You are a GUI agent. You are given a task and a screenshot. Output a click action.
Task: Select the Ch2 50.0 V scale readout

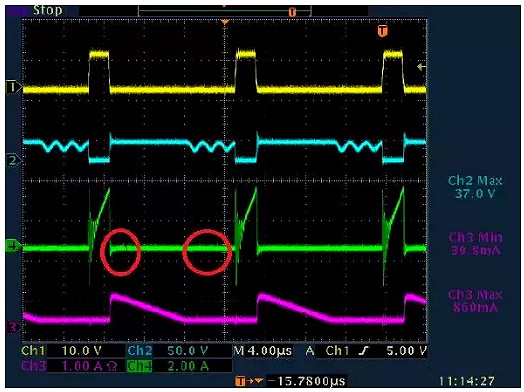tap(168, 351)
